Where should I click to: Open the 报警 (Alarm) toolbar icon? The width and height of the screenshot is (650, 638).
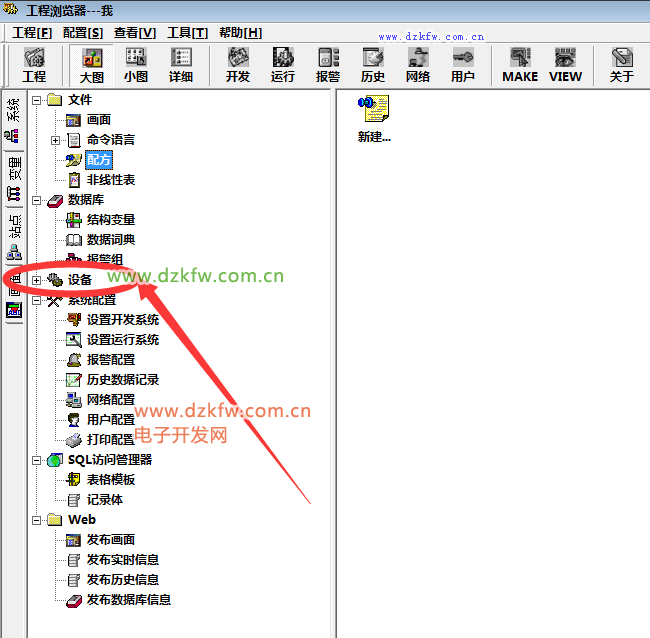tap(328, 65)
